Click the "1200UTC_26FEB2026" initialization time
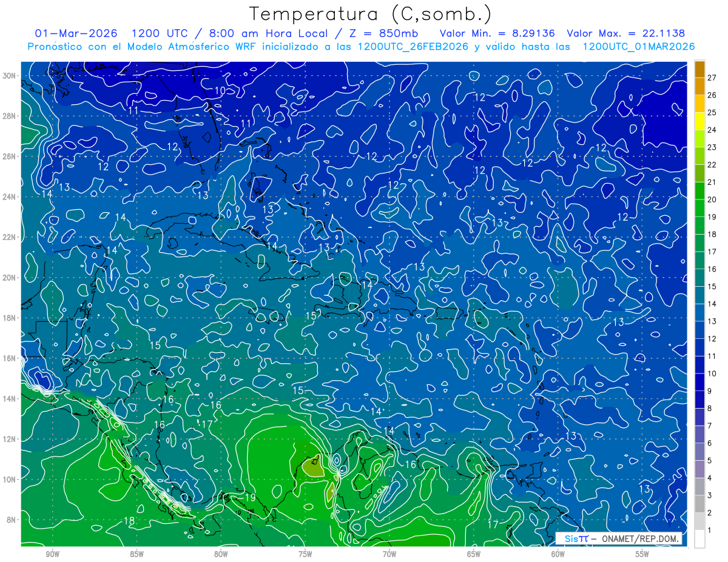The image size is (728, 562). pos(414,47)
